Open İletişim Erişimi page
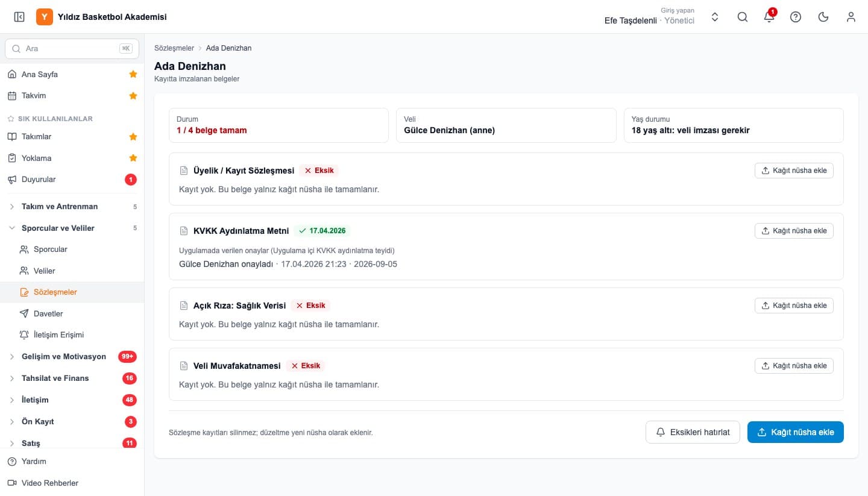This screenshot has height=496, width=868. click(x=72, y=335)
